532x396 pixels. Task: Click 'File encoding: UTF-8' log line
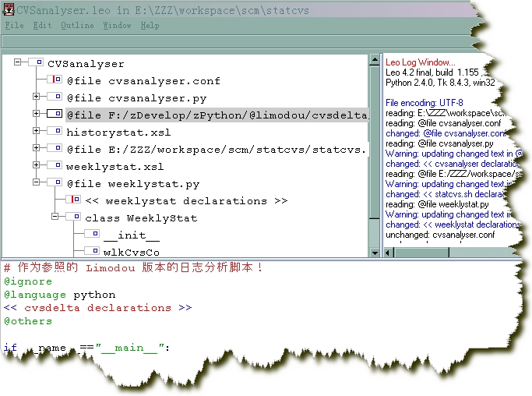424,103
